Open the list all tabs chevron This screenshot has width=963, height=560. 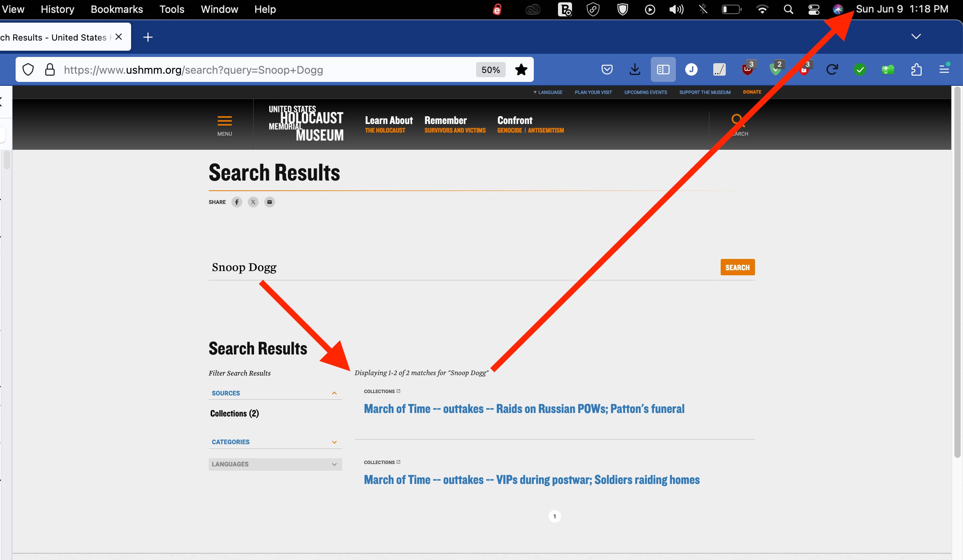pyautogui.click(x=916, y=37)
